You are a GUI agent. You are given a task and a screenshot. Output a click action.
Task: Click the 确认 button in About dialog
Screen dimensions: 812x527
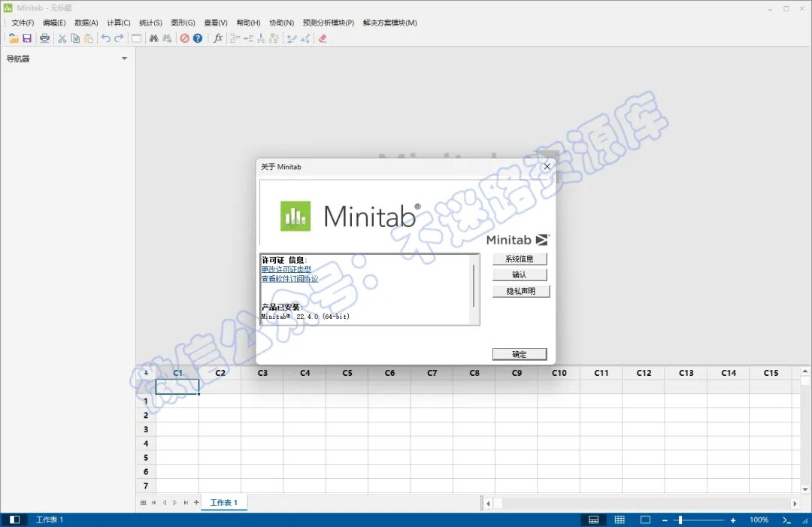520,275
